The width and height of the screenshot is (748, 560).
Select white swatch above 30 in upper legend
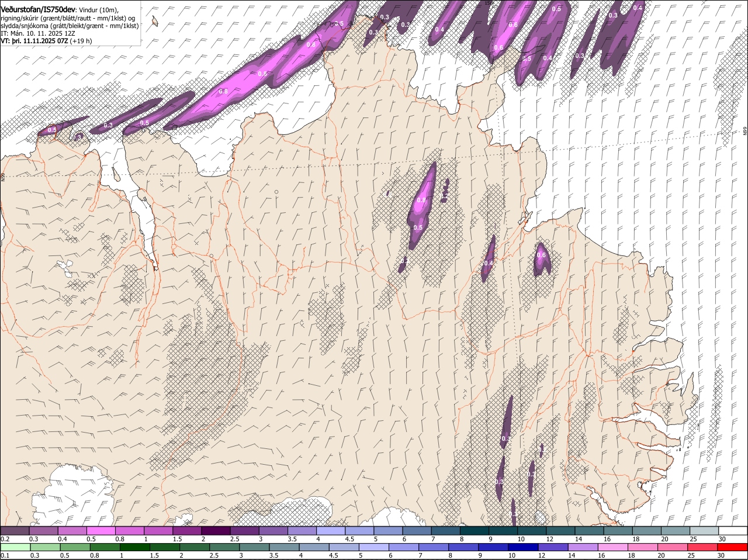pos(733,531)
